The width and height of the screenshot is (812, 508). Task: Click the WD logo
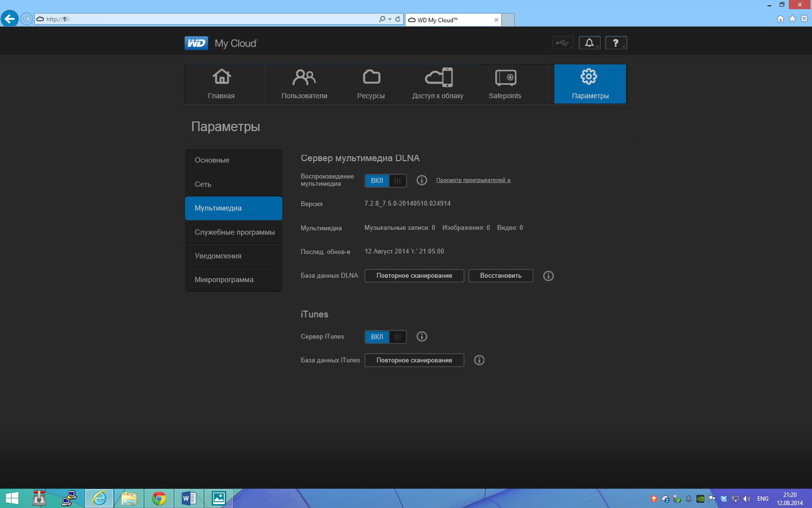[196, 43]
